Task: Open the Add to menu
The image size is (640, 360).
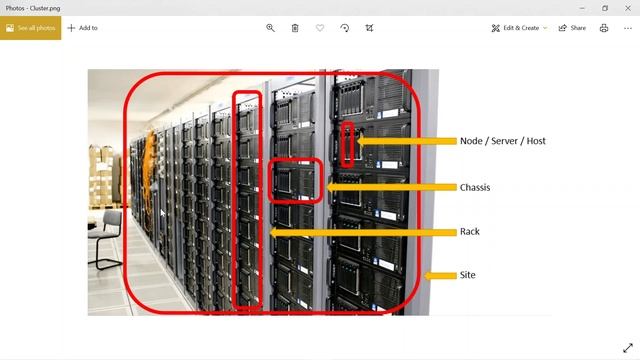Action: coord(83,28)
